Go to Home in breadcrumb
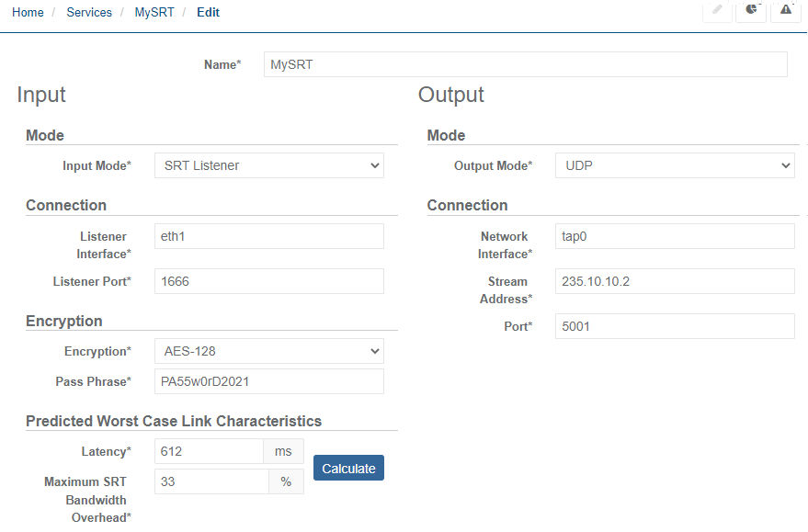808x532 pixels. click(28, 13)
